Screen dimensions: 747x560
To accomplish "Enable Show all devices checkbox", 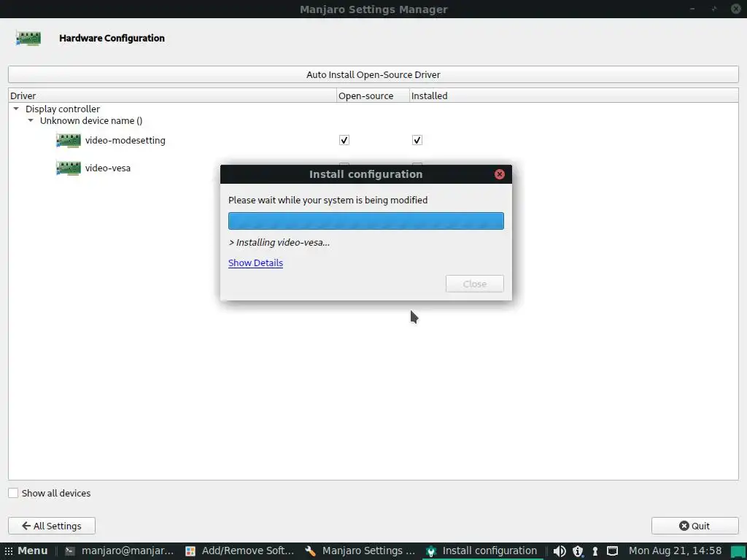I will [13, 494].
